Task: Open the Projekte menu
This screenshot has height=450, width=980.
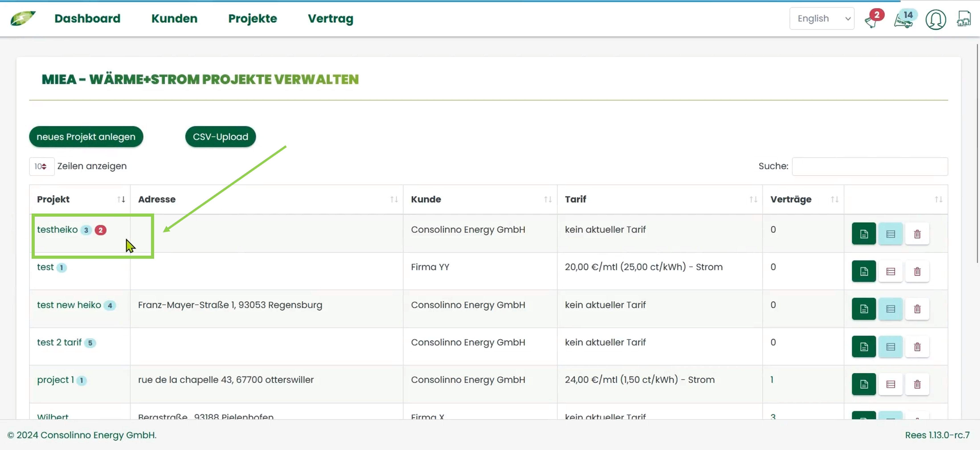Action: 252,18
